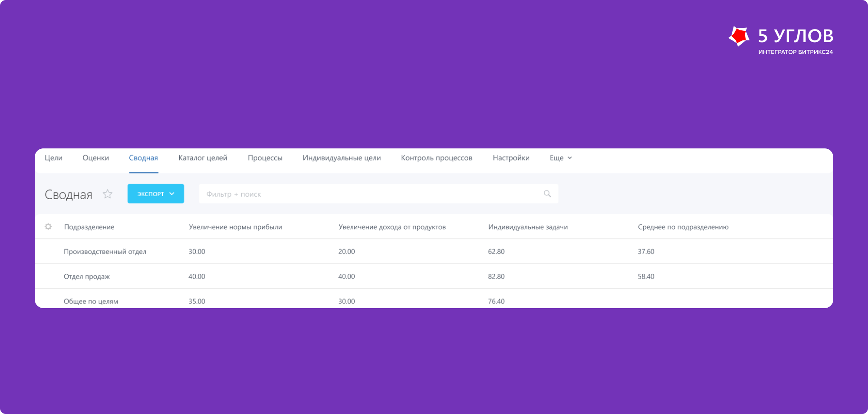Image resolution: width=868 pixels, height=414 pixels.
Task: Open the Каталог целей tab
Action: click(203, 158)
